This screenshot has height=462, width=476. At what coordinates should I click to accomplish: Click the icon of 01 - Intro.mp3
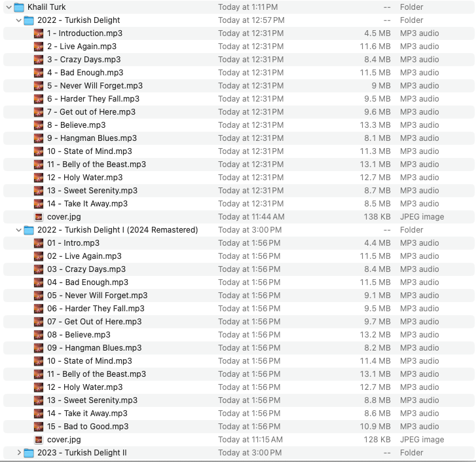point(39,243)
